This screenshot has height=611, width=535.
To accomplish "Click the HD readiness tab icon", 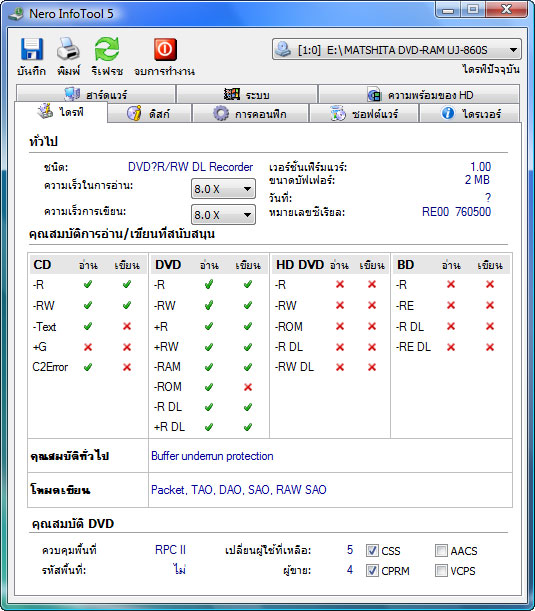I will [x=374, y=94].
